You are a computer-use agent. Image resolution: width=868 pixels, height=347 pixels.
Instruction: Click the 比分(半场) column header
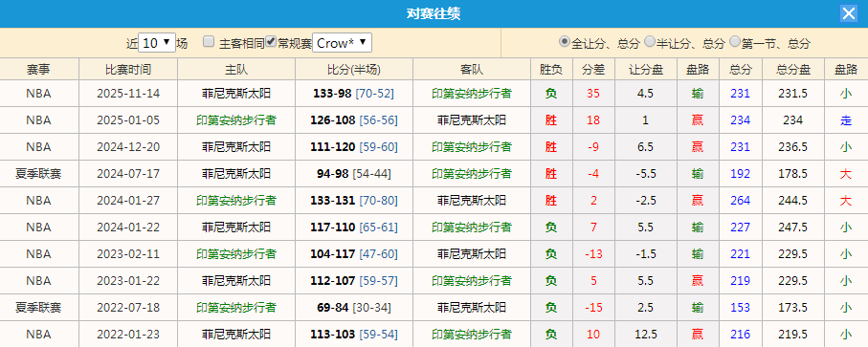click(x=354, y=70)
